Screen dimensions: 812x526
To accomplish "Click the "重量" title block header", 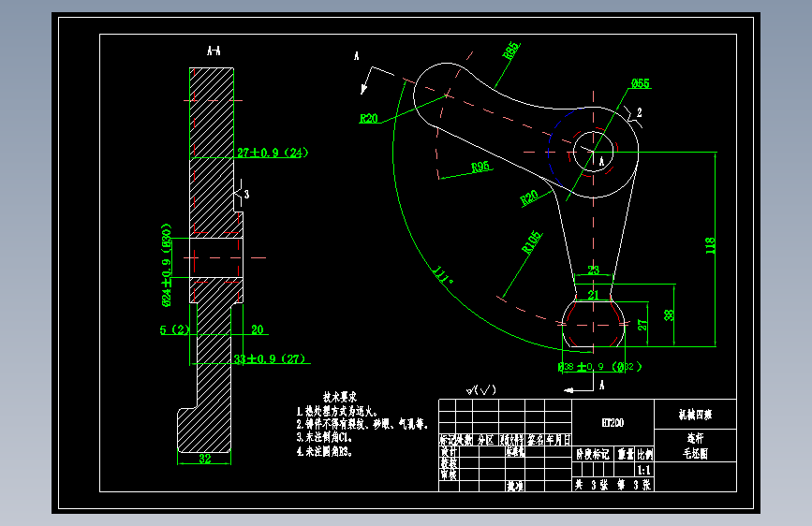I will coord(626,455).
